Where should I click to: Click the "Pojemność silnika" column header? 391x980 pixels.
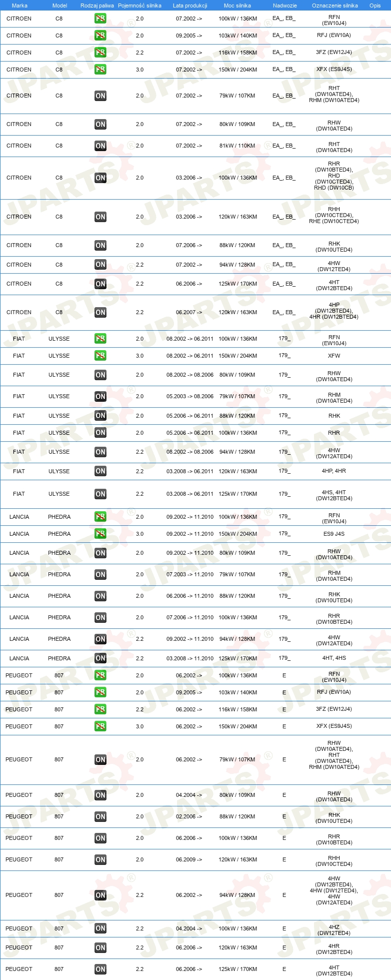click(x=139, y=6)
